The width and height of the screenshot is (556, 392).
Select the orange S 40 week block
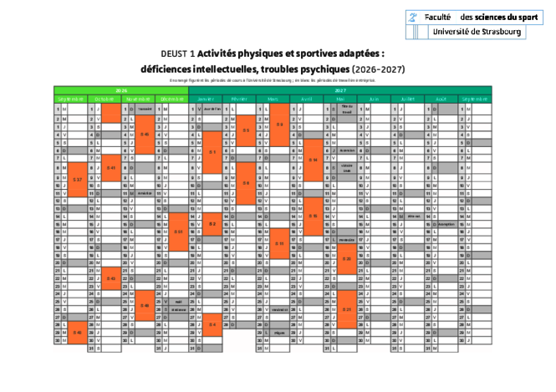pyautogui.click(x=77, y=332)
